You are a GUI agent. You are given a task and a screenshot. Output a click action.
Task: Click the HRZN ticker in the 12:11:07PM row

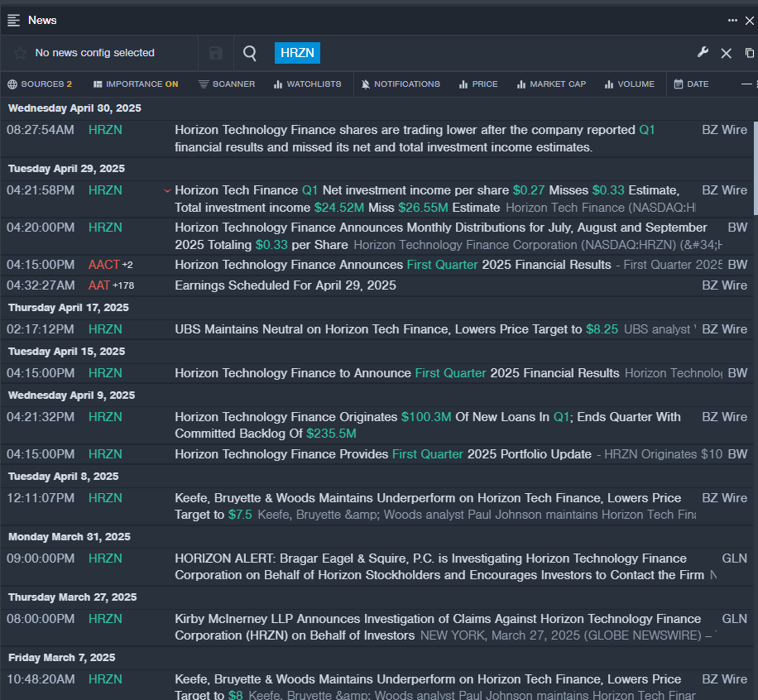pyautogui.click(x=105, y=498)
